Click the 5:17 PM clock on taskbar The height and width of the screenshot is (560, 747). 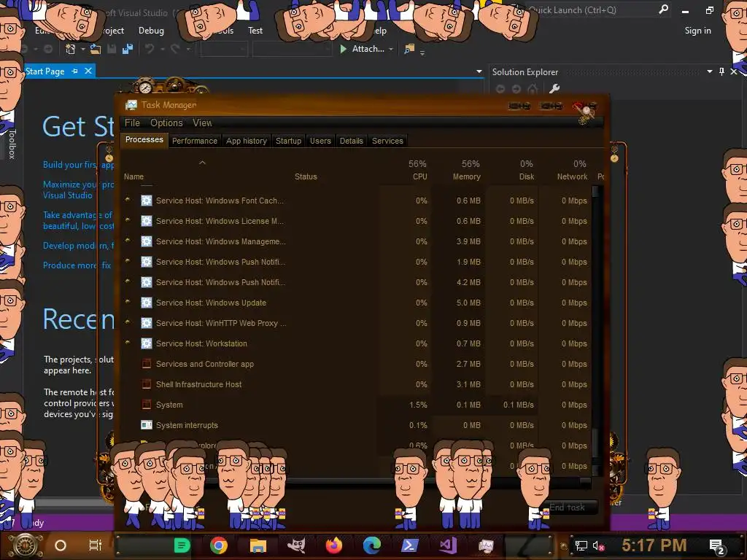click(x=654, y=545)
